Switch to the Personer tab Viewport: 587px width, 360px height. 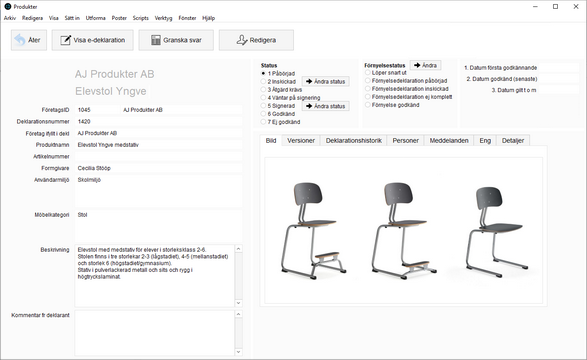coord(405,140)
